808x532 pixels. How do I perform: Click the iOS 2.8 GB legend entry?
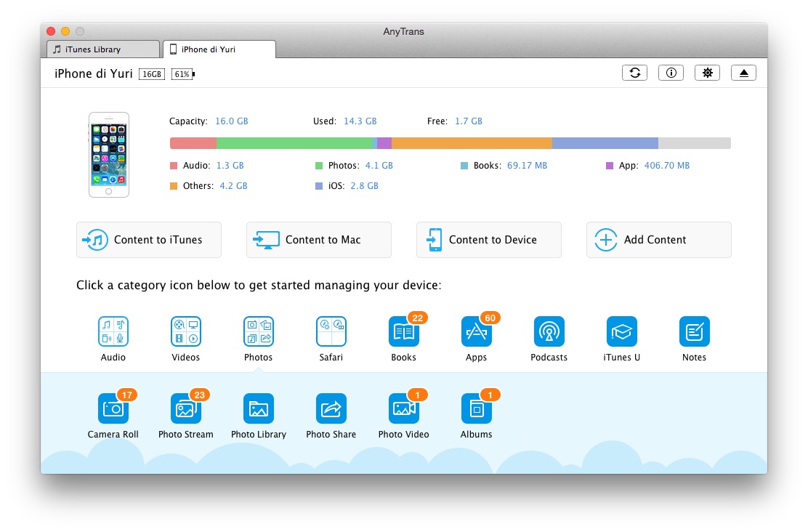pyautogui.click(x=347, y=185)
